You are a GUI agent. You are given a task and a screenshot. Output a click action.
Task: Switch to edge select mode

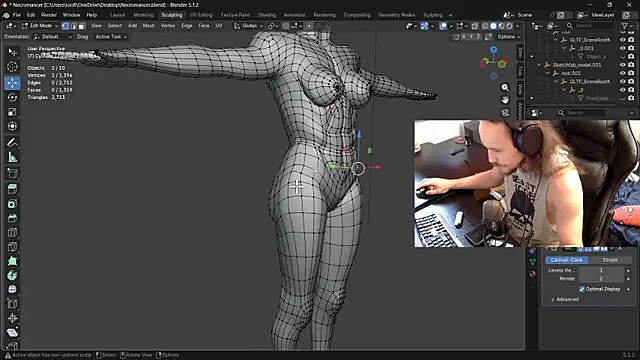click(73, 26)
